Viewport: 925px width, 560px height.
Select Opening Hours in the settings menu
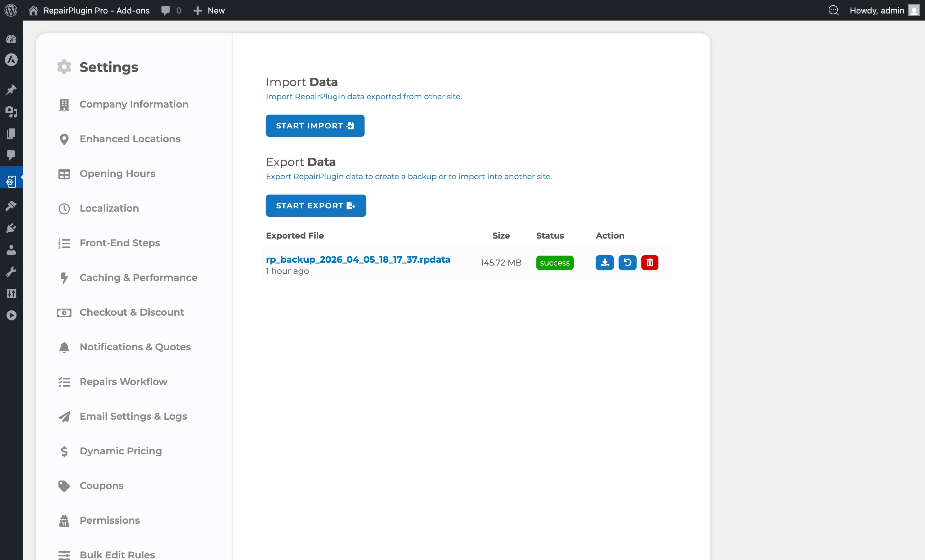pos(117,173)
